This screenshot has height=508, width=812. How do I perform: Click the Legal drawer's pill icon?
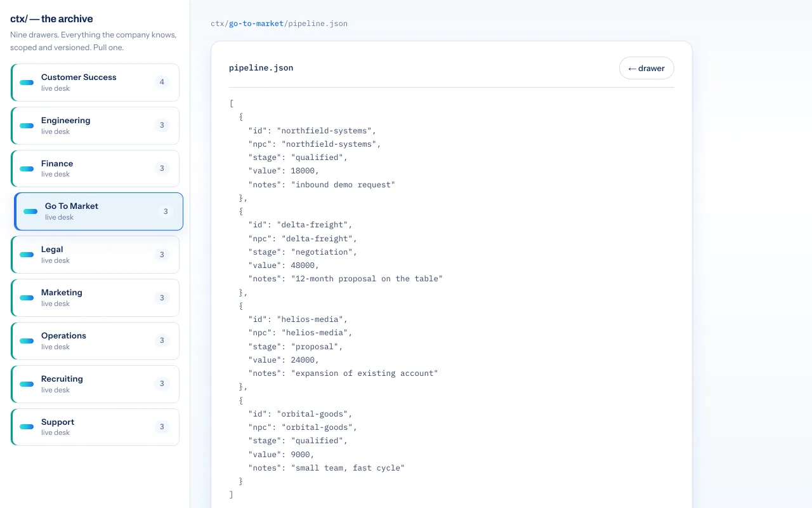point(27,255)
